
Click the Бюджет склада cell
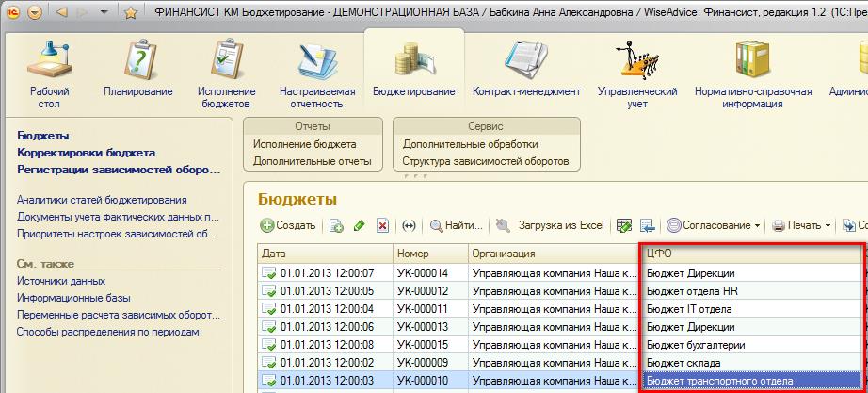point(752,363)
